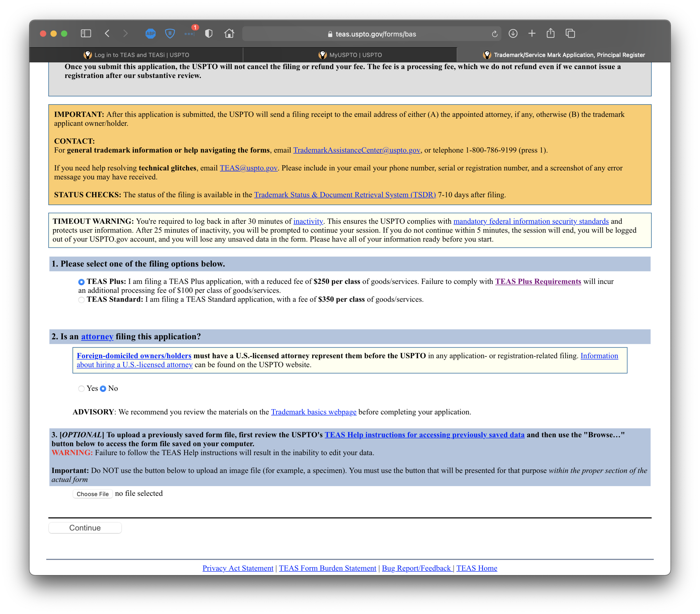Select the Trademark/Service Mark Application tab
700x614 pixels.
point(564,55)
